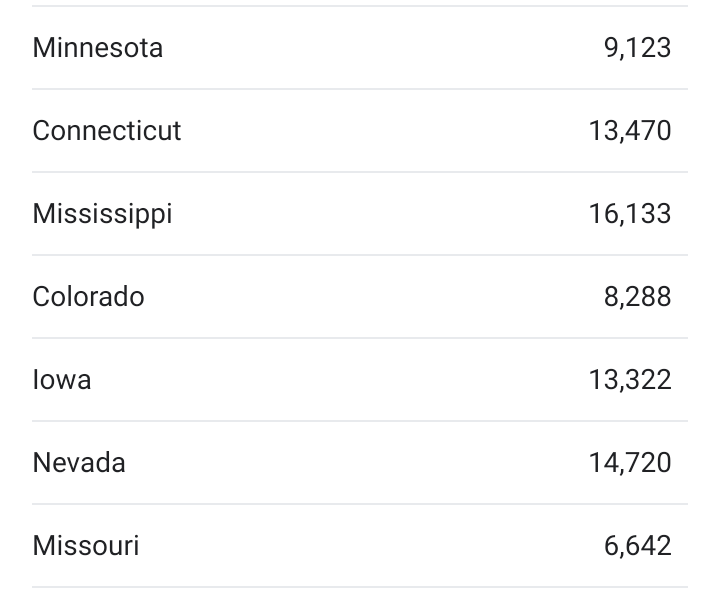Highlight the table row containing Colorado
Viewport: 720px width, 609px height.
(x=360, y=297)
